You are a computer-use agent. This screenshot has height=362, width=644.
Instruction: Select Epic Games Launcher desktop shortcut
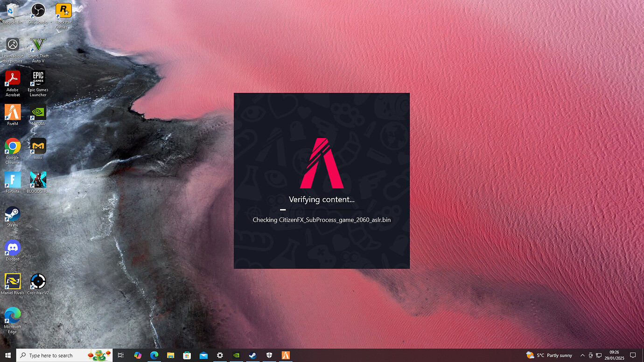coord(38,84)
